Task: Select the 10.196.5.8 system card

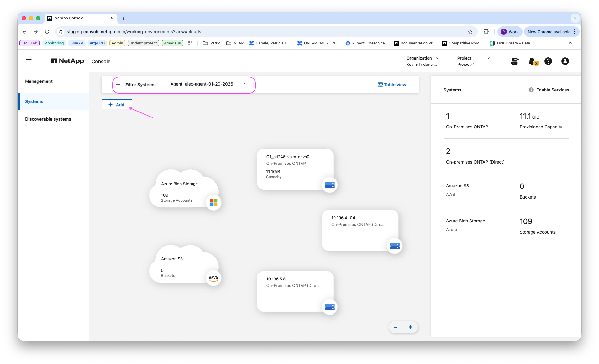Action: [x=295, y=291]
